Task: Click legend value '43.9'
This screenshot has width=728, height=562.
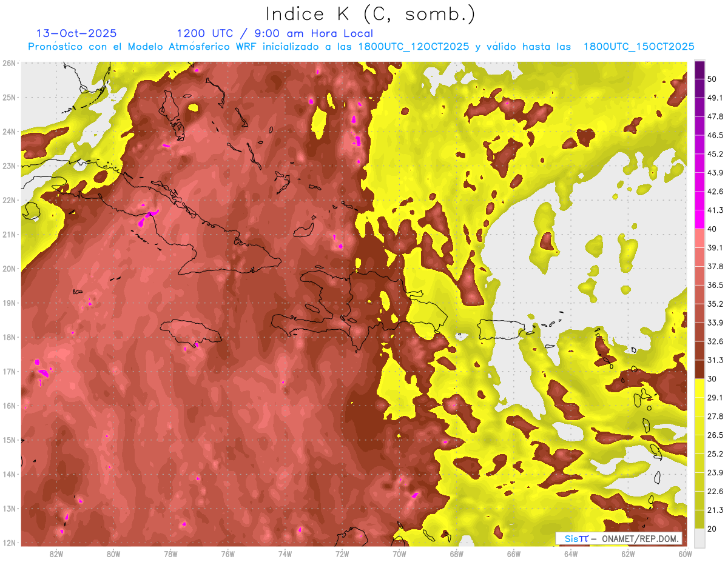Action: point(715,173)
